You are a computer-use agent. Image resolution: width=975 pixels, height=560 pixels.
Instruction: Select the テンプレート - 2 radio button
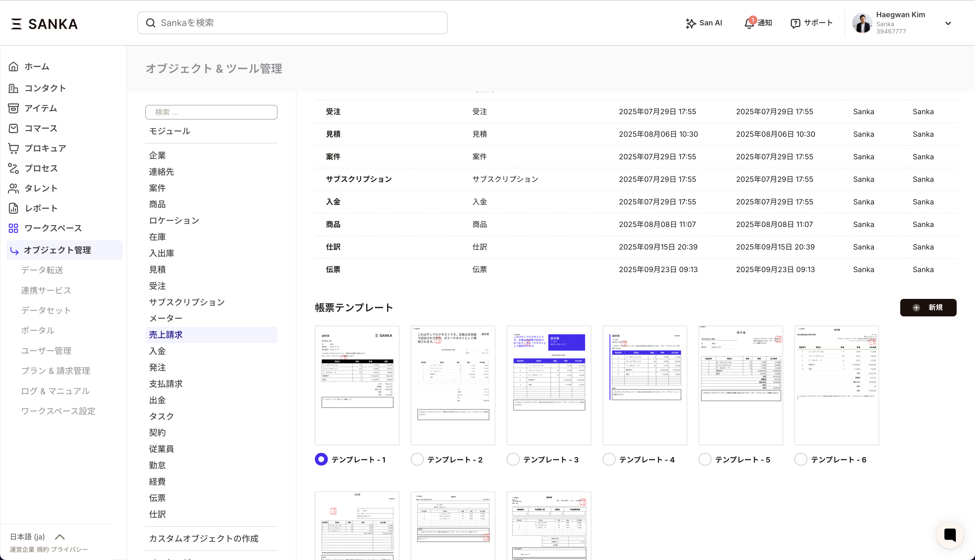[x=417, y=459]
